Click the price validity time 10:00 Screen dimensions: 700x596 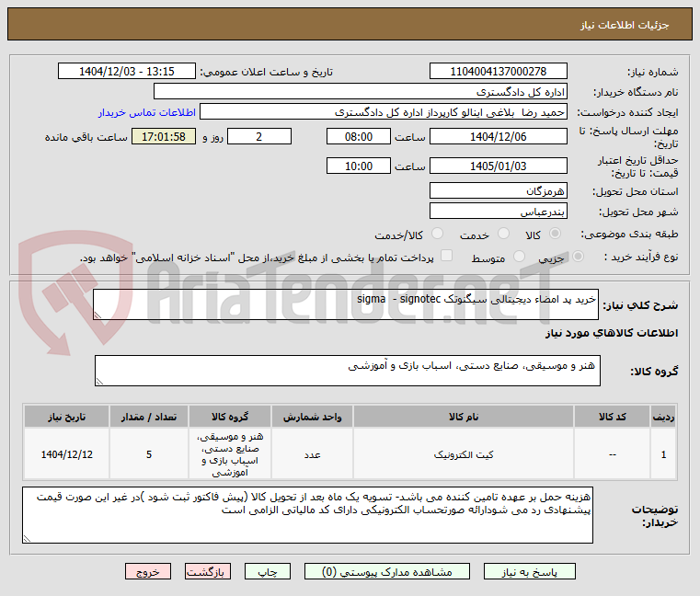coord(359,166)
